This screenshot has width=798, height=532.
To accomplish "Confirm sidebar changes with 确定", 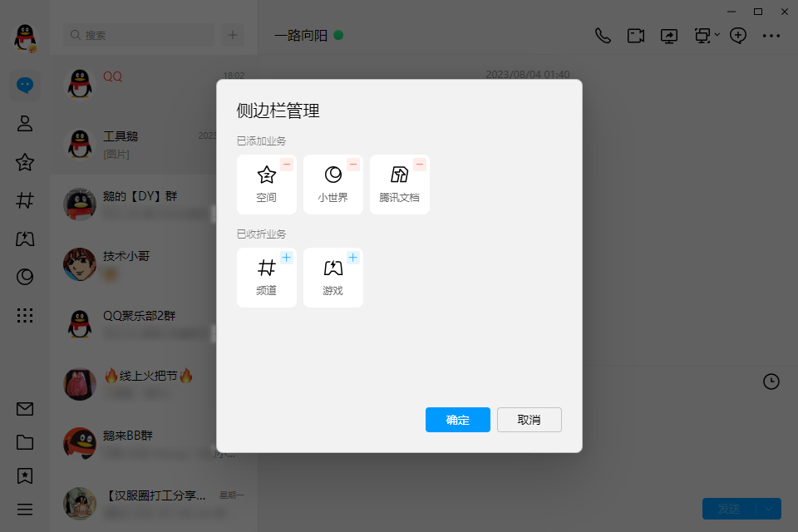I will point(457,420).
